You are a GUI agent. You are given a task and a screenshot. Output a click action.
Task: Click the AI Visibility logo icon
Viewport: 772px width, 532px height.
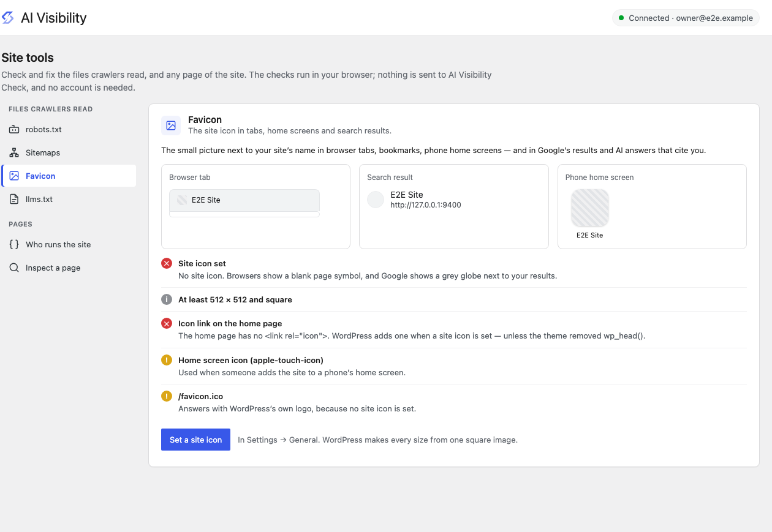(x=8, y=18)
